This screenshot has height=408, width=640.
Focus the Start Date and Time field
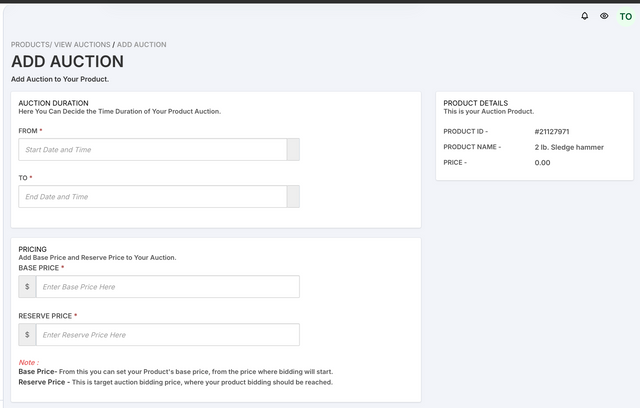pos(153,149)
